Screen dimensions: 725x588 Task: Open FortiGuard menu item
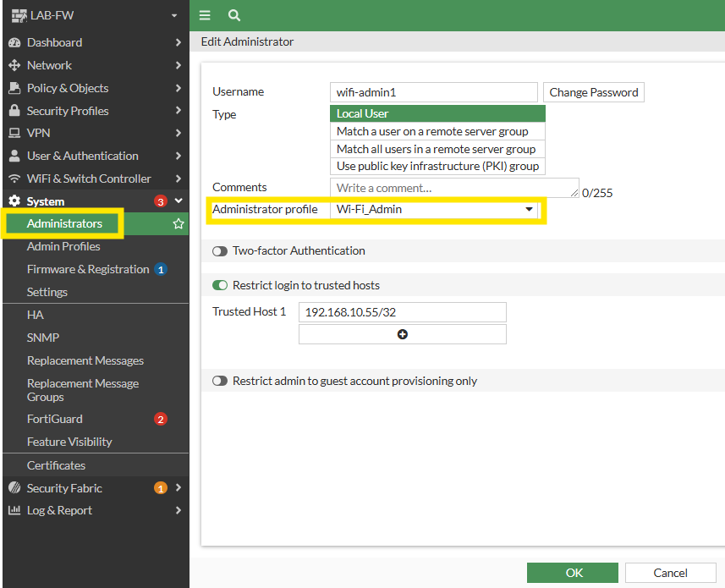pyautogui.click(x=54, y=419)
